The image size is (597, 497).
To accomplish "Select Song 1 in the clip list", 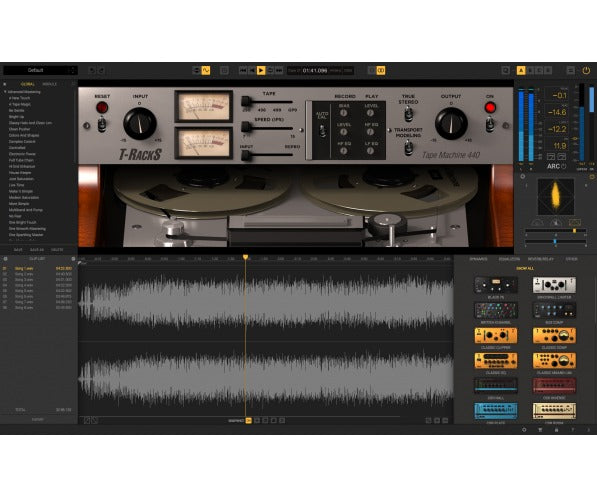I will point(37,268).
